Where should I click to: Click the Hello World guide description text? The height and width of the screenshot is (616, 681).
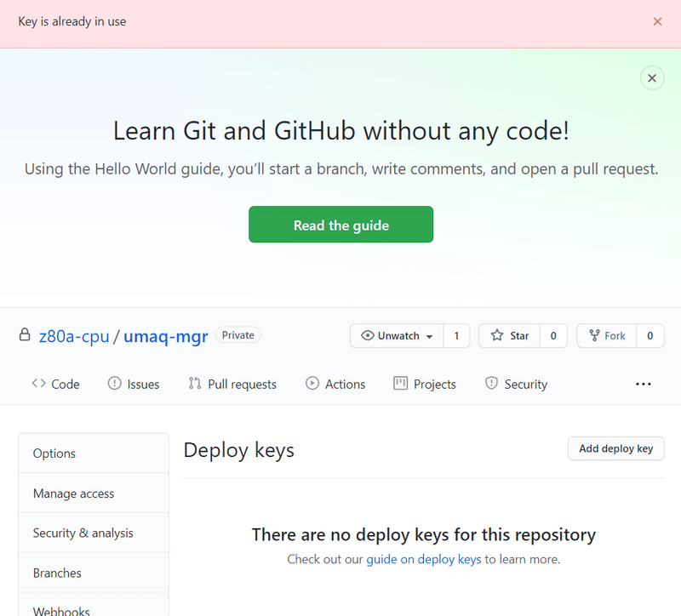(x=341, y=168)
